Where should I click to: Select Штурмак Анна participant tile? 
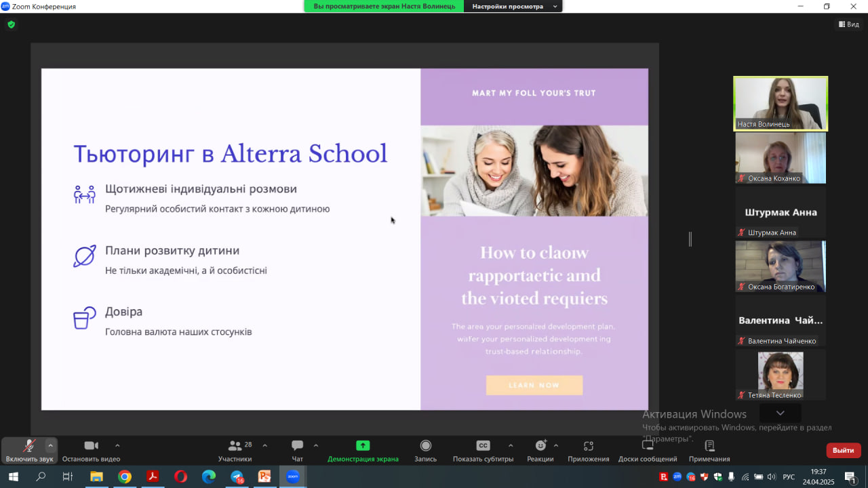[x=781, y=212]
